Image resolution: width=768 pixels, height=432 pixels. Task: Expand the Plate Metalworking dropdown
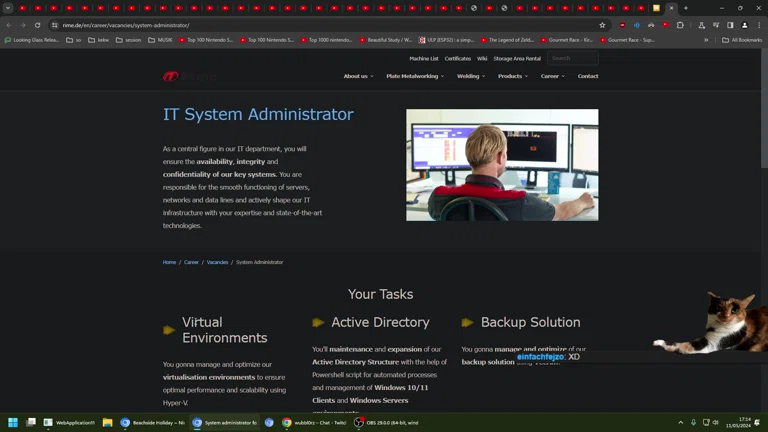point(415,76)
